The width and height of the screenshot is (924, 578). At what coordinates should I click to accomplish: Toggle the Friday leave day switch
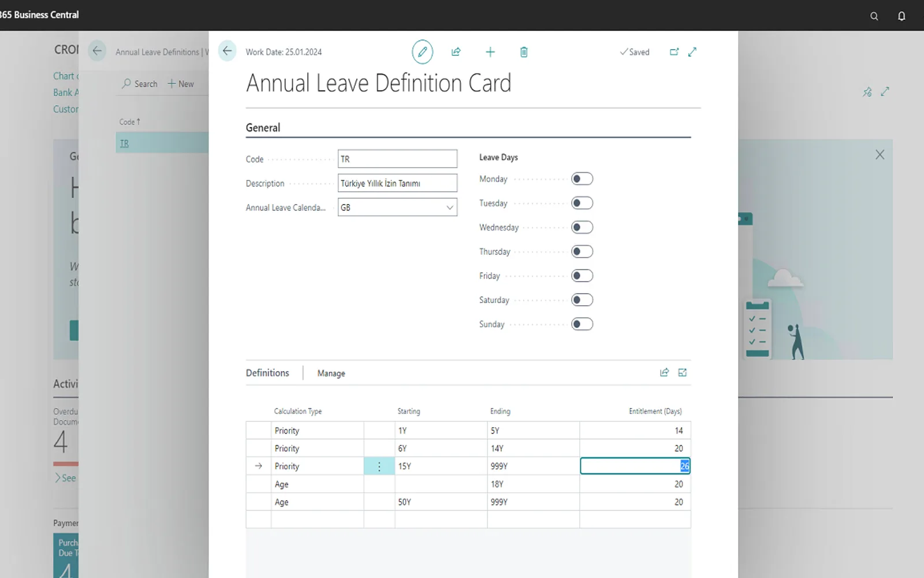pos(582,276)
